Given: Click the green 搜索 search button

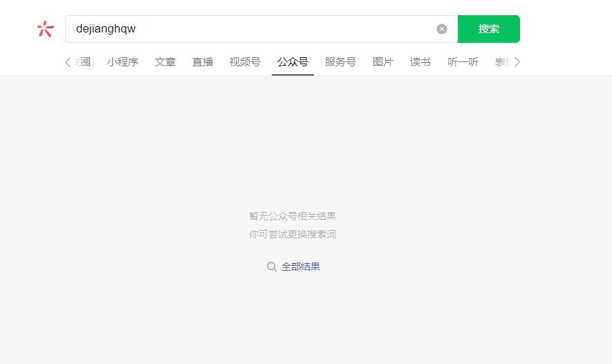Looking at the screenshot, I should tap(489, 29).
